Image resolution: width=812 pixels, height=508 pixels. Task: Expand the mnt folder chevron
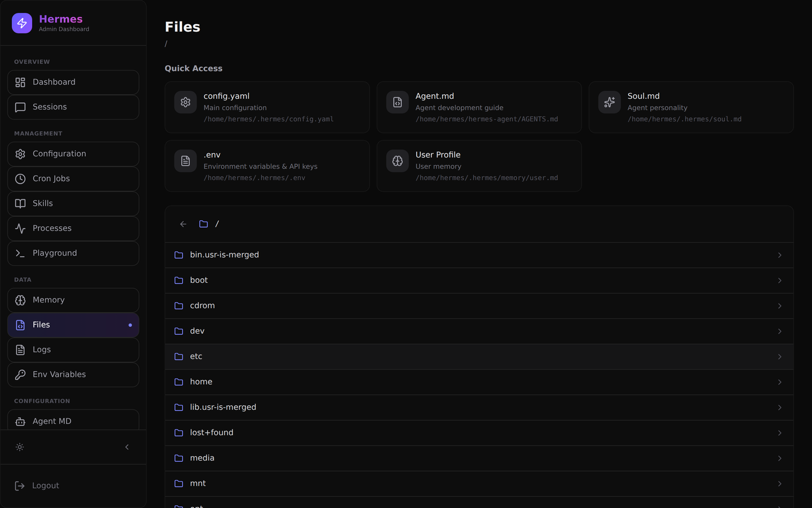[780, 484]
